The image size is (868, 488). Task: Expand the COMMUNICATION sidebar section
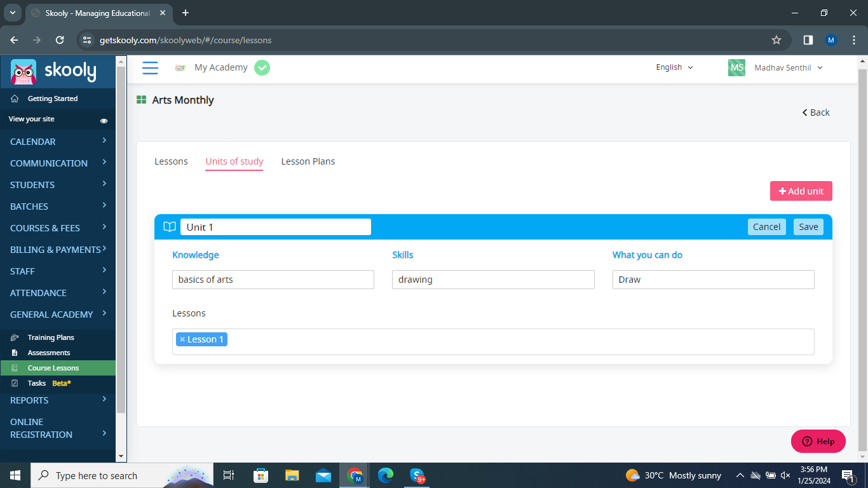click(58, 163)
